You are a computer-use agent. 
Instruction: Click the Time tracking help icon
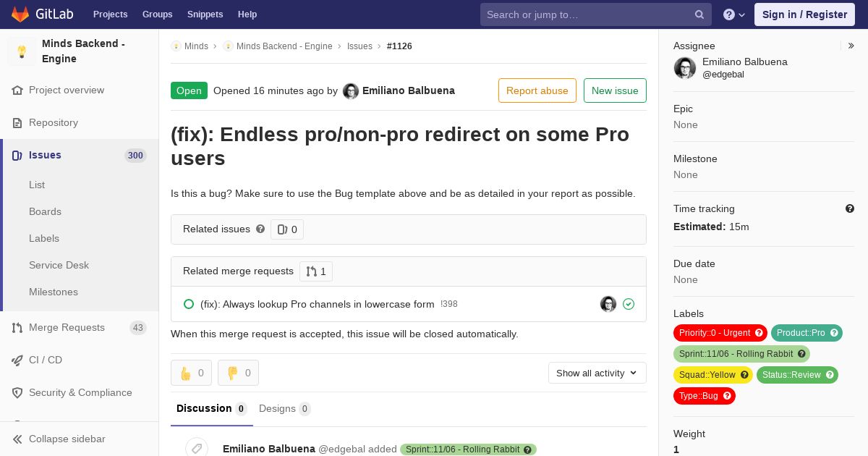tap(850, 208)
